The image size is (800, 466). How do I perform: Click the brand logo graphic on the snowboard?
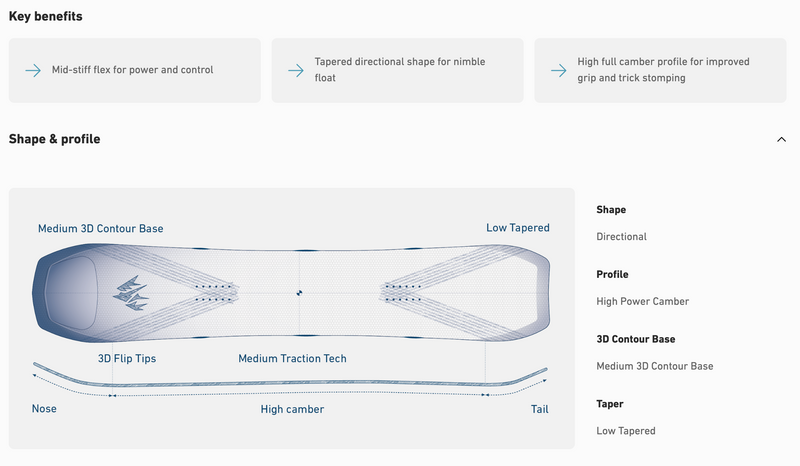click(x=132, y=290)
